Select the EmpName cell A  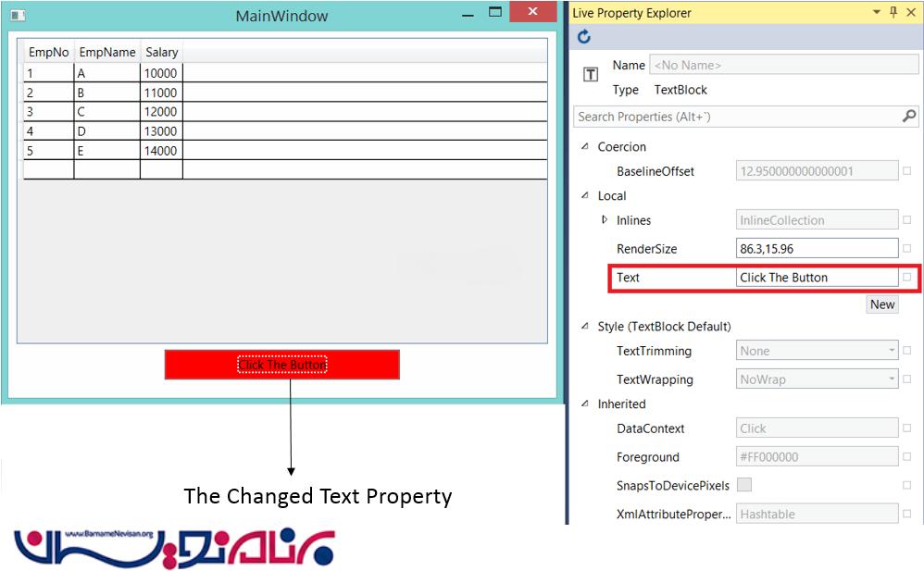pyautogui.click(x=107, y=72)
